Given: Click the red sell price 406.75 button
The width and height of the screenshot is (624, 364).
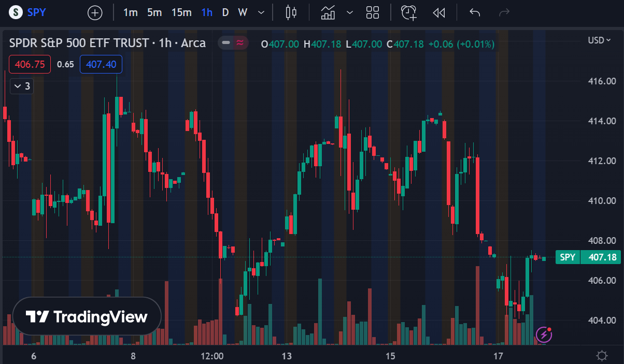Looking at the screenshot, I should point(30,64).
